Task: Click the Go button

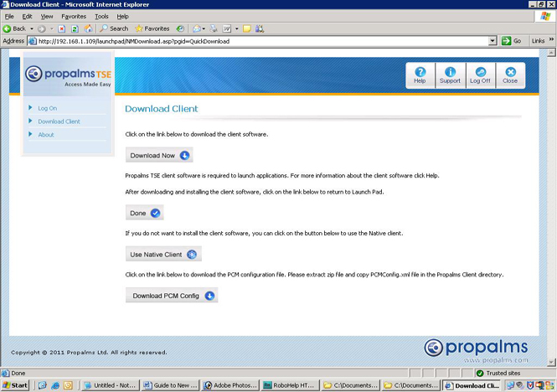Action: click(x=512, y=41)
